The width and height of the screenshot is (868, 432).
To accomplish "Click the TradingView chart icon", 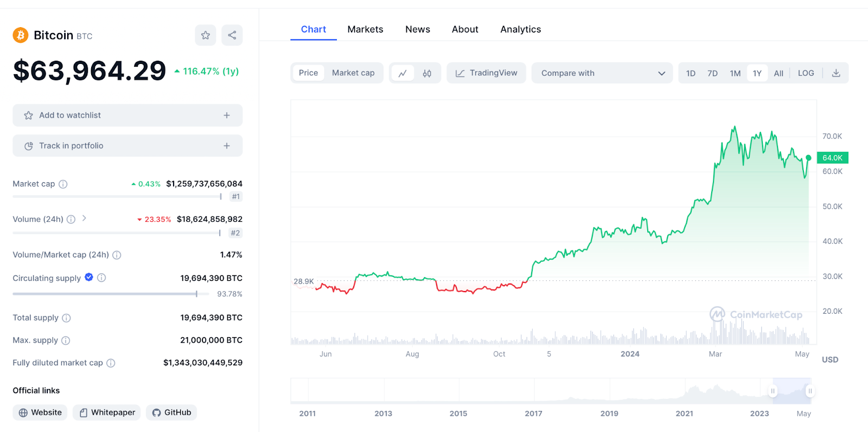I will point(460,73).
